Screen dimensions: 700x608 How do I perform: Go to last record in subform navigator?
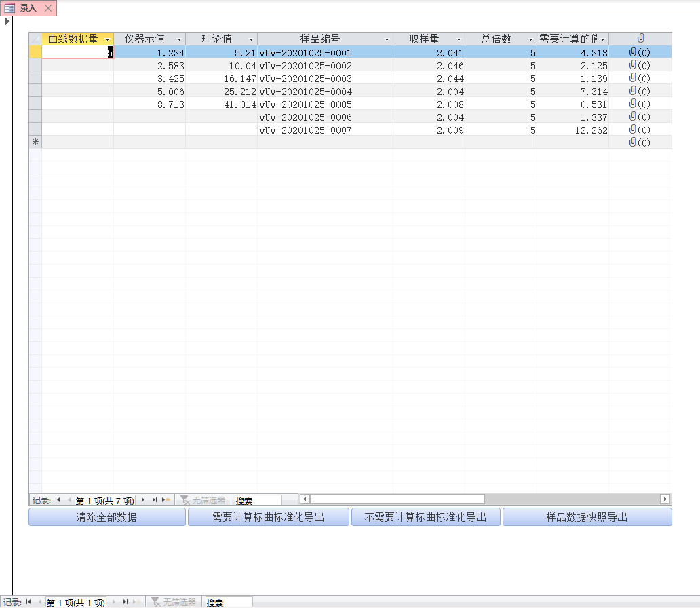pos(155,500)
